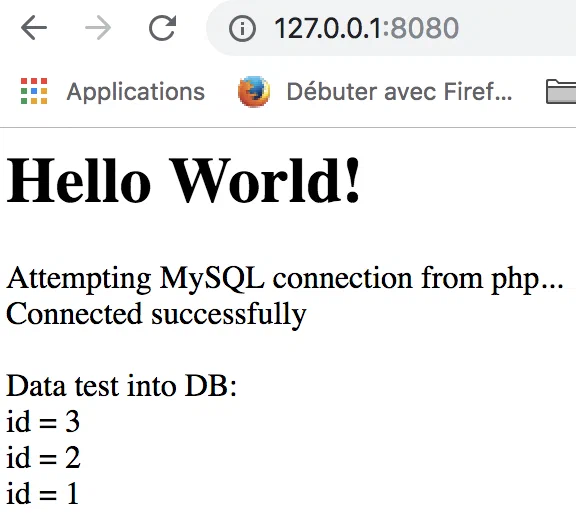Image resolution: width=576 pixels, height=518 pixels.
Task: Click the forward navigation arrow
Action: pos(98,28)
